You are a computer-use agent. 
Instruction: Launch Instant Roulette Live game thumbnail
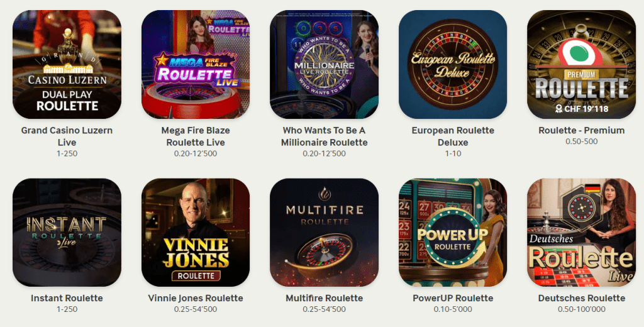pos(67,233)
